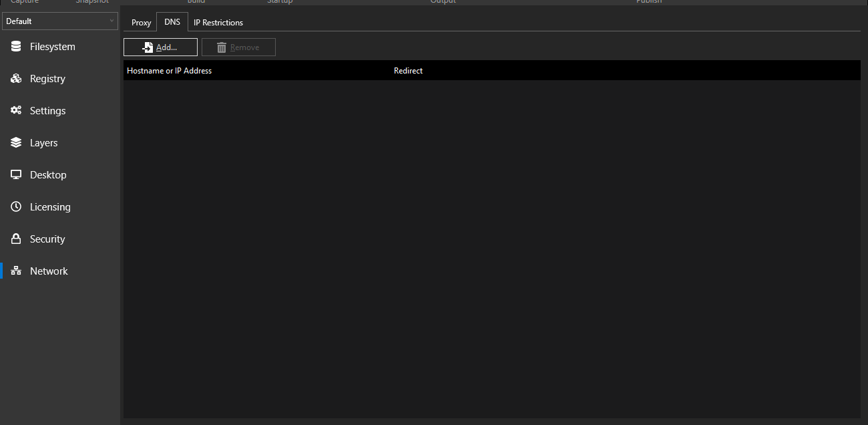Select Publish from the top ribbon

[x=648, y=2]
